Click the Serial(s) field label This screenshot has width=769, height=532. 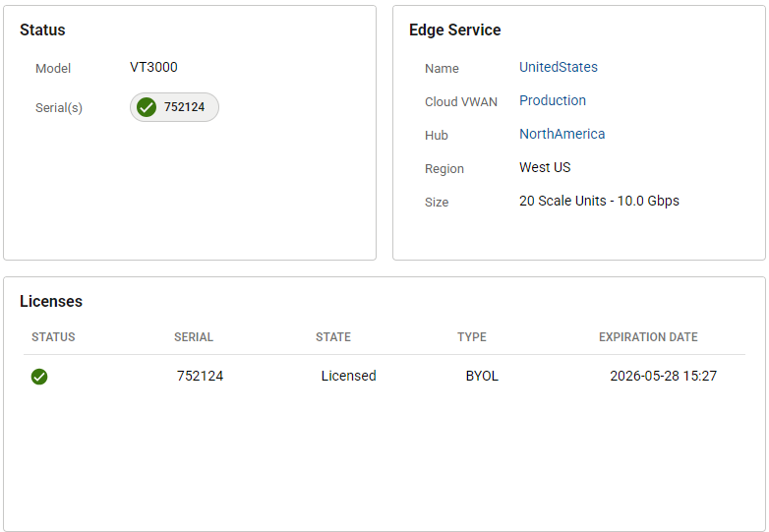[x=59, y=108]
